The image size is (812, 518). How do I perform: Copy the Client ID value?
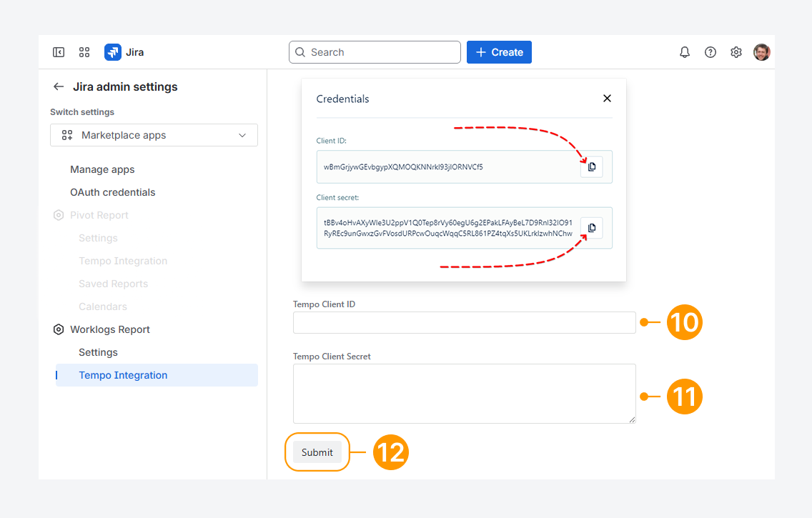[x=591, y=166]
